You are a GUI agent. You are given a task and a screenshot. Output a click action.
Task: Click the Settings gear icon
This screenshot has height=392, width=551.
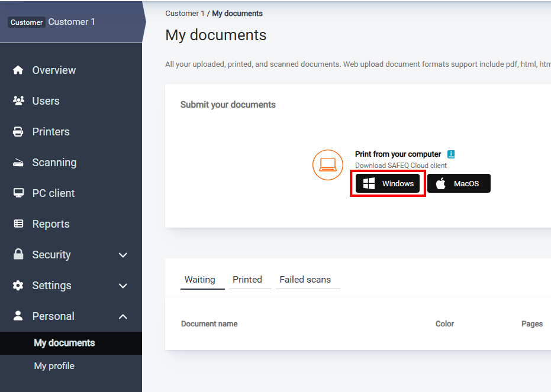click(18, 286)
